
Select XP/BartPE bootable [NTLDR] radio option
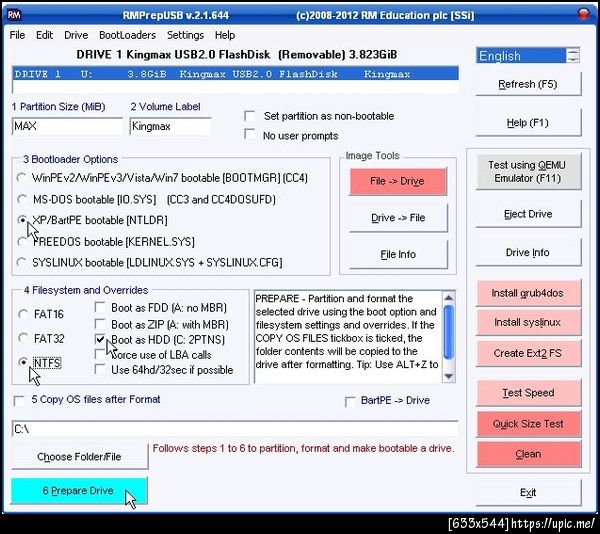pyautogui.click(x=22, y=220)
